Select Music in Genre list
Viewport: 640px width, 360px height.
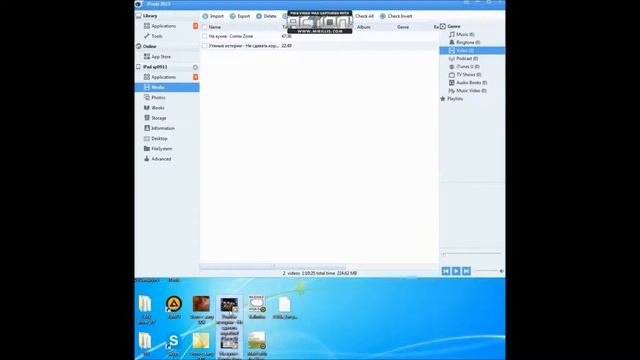(465, 34)
